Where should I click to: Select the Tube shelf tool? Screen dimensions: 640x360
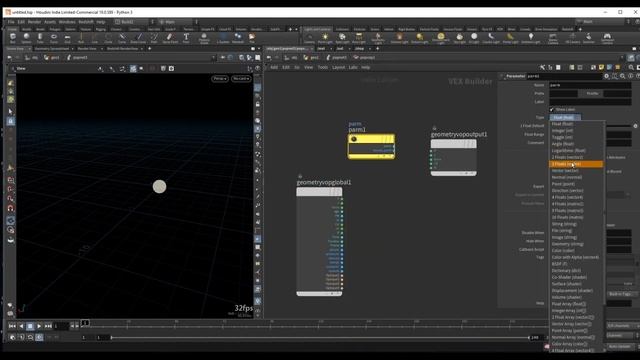tap(40, 38)
